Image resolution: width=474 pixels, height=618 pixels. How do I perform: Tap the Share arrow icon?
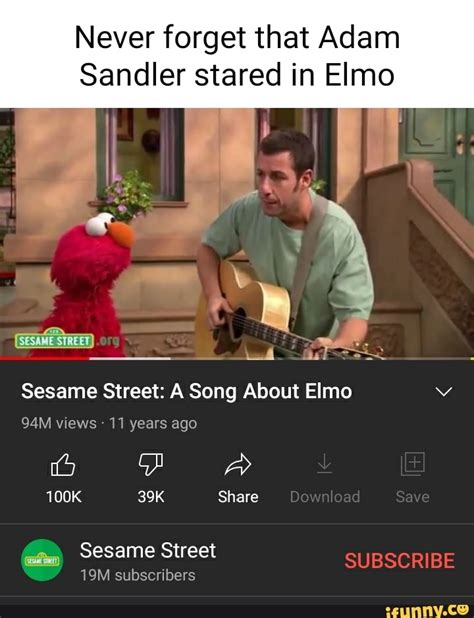click(x=238, y=464)
